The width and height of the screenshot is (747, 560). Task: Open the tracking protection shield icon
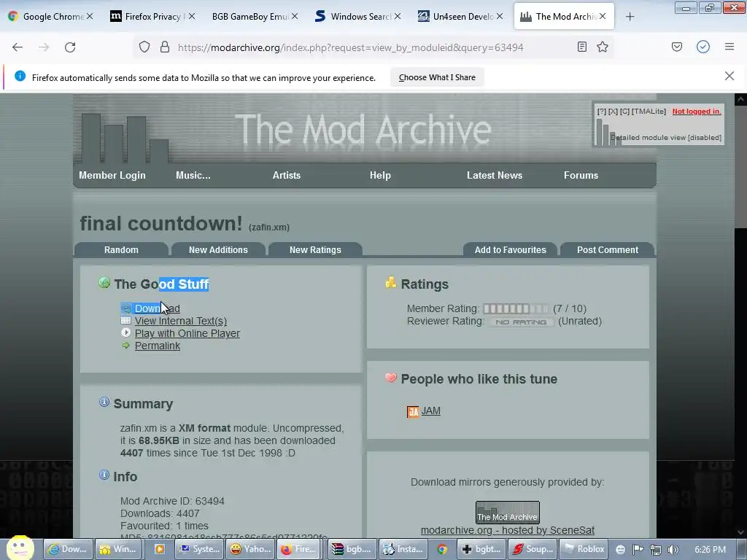[x=144, y=47]
